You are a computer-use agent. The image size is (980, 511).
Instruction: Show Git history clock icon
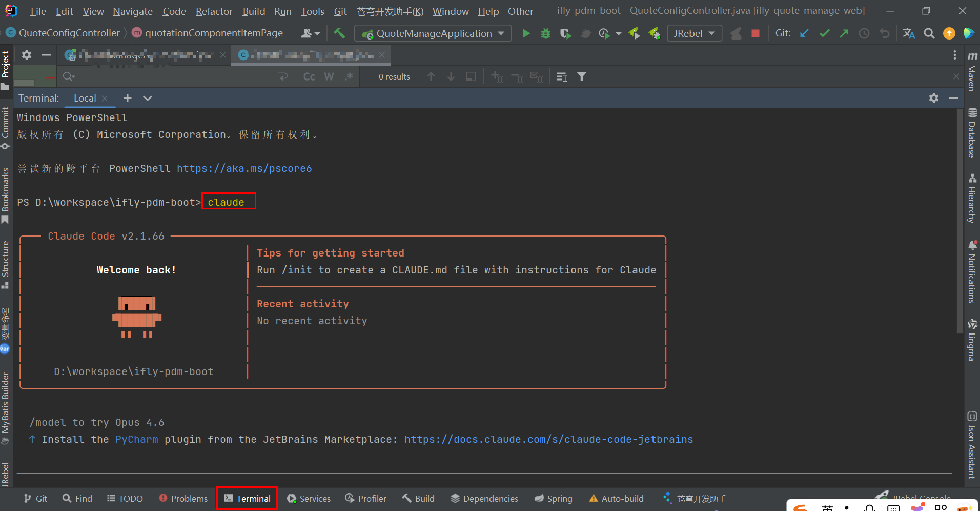tap(864, 33)
